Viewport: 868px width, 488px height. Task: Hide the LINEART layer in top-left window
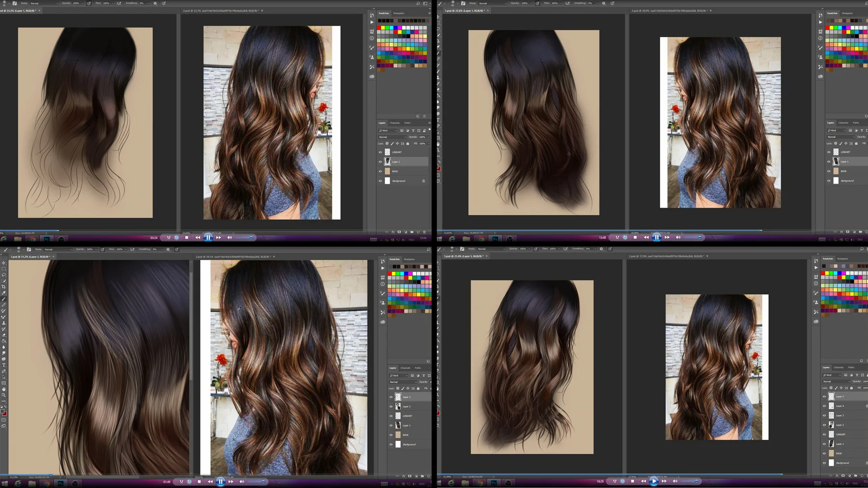pos(380,152)
